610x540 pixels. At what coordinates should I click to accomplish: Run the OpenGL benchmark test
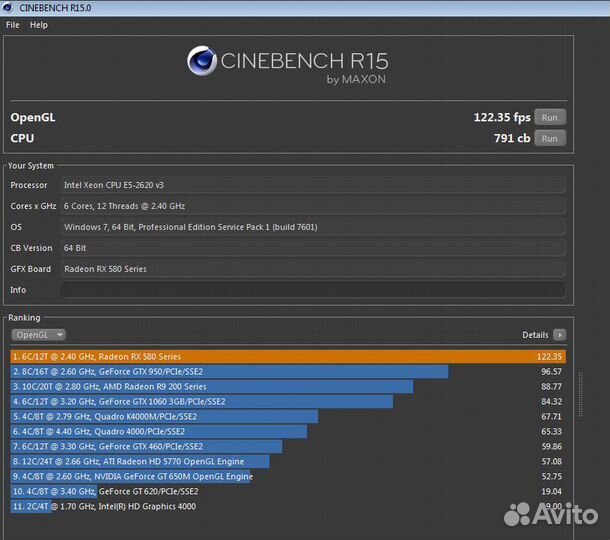coord(549,117)
